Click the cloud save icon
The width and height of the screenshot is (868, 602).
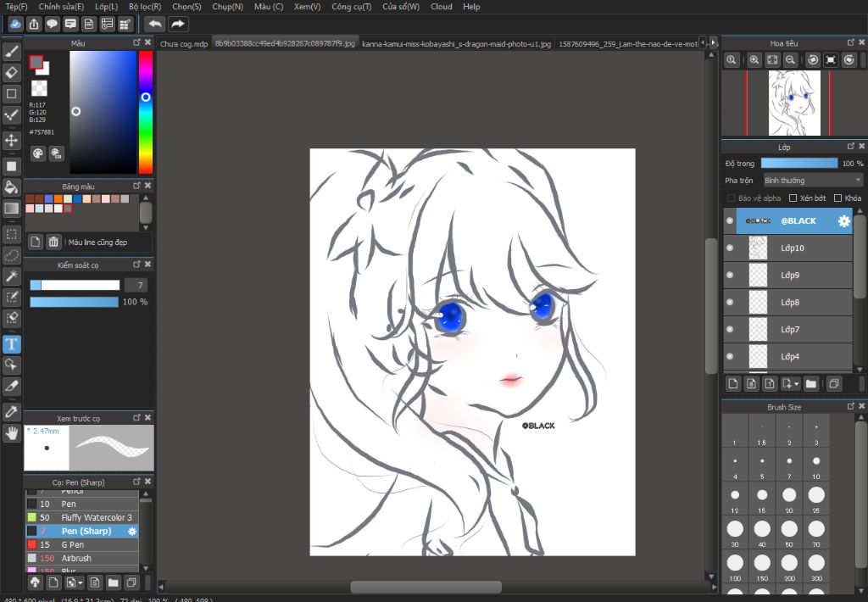(x=15, y=24)
